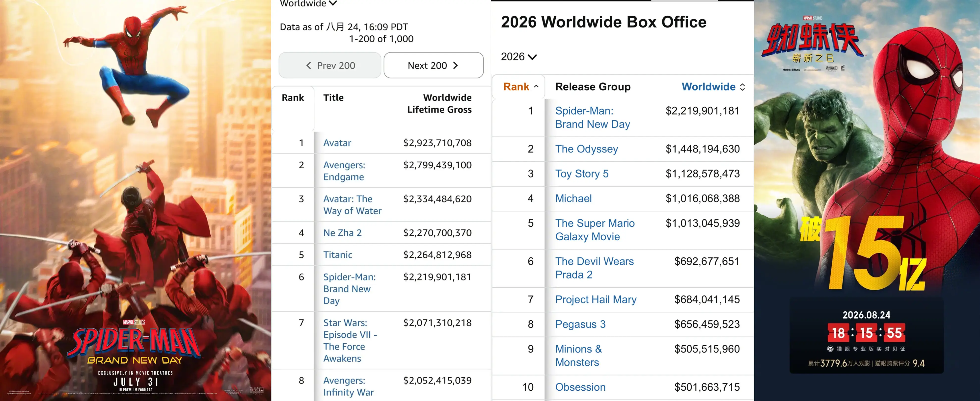Viewport: 980px width, 401px height.
Task: Select the gross value $505,515,960
Action: (x=707, y=349)
